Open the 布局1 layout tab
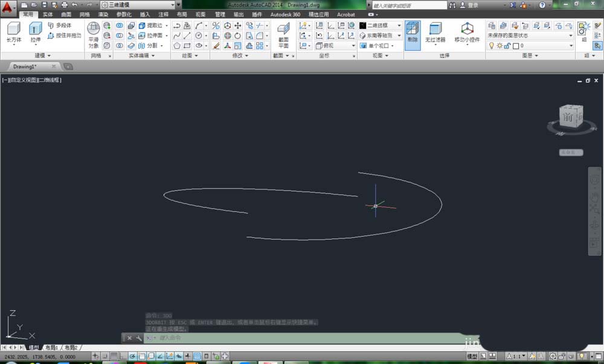 coord(51,348)
